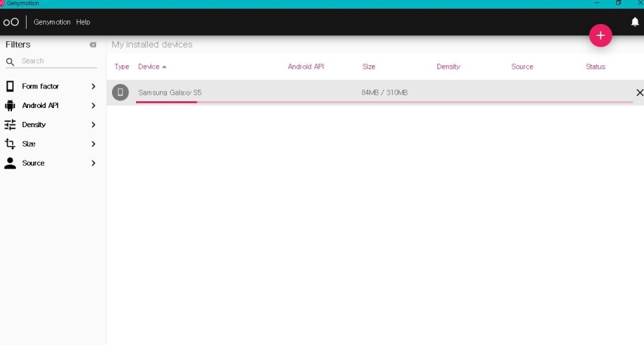
Task: Click the Density sliders icon
Action: tap(10, 125)
